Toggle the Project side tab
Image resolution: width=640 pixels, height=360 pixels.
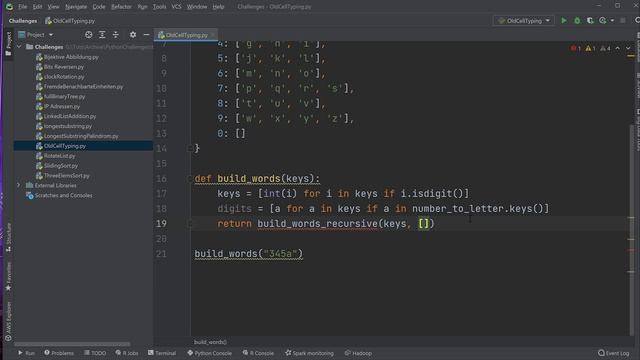tap(8, 44)
